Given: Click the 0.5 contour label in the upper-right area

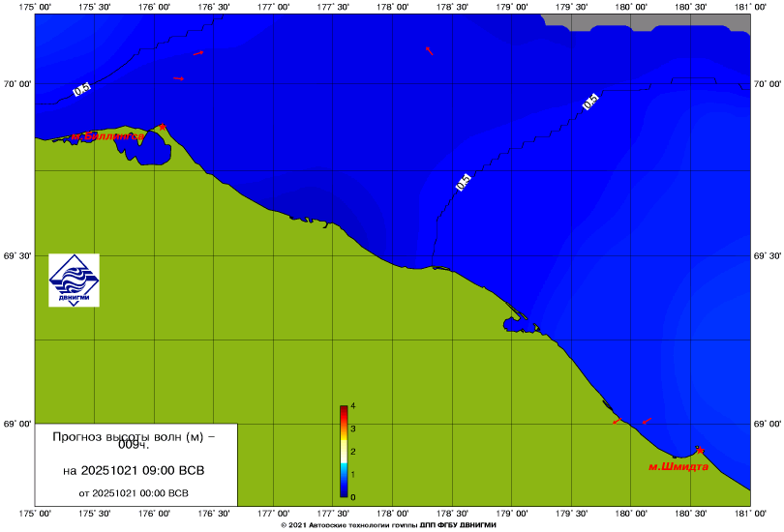Looking at the screenshot, I should coord(589,102).
